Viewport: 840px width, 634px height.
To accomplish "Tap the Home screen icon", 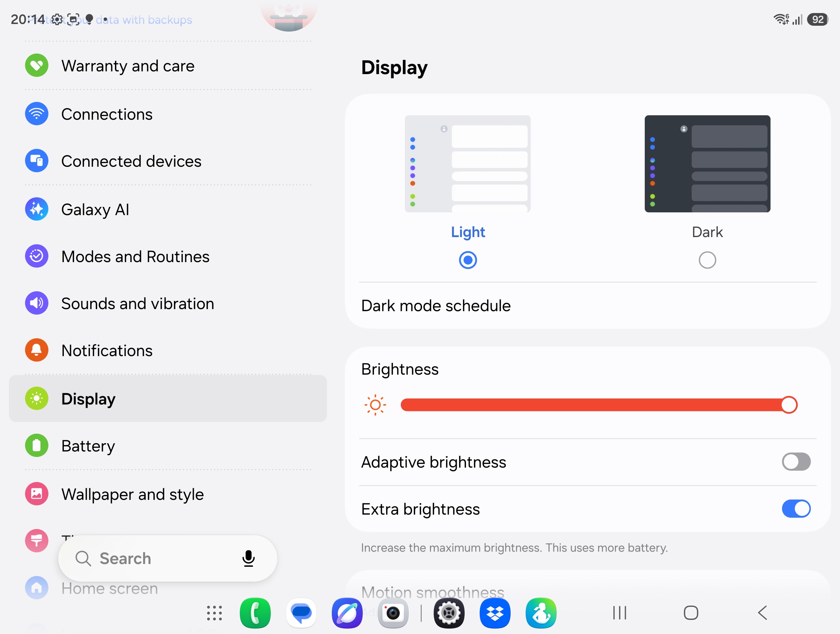I will point(36,588).
